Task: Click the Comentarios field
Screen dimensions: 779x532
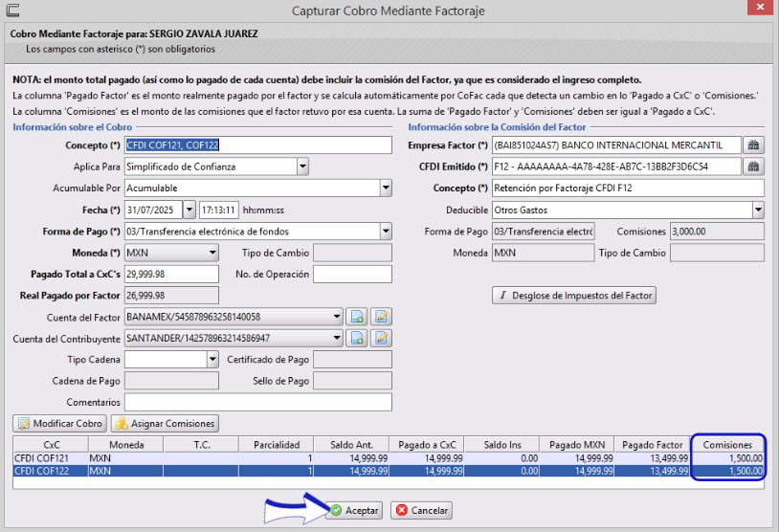Action: point(258,402)
